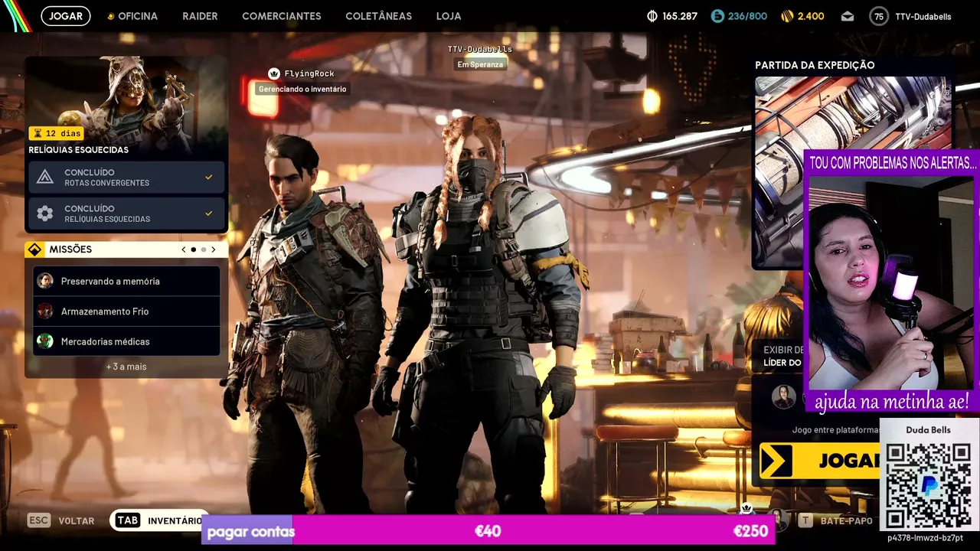Screen dimensions: 980x551
Task: Click the €40 amount on goal bar
Action: [488, 531]
